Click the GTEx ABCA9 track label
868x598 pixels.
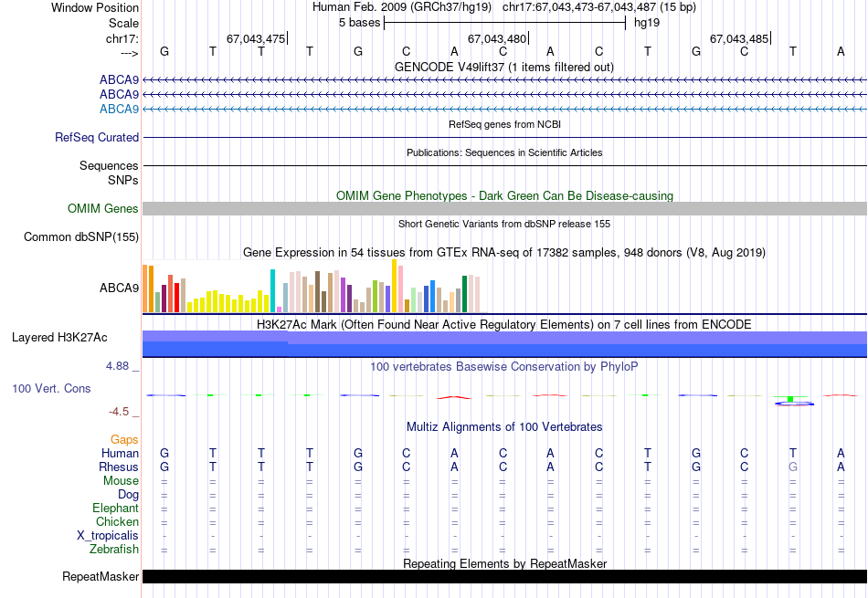119,288
